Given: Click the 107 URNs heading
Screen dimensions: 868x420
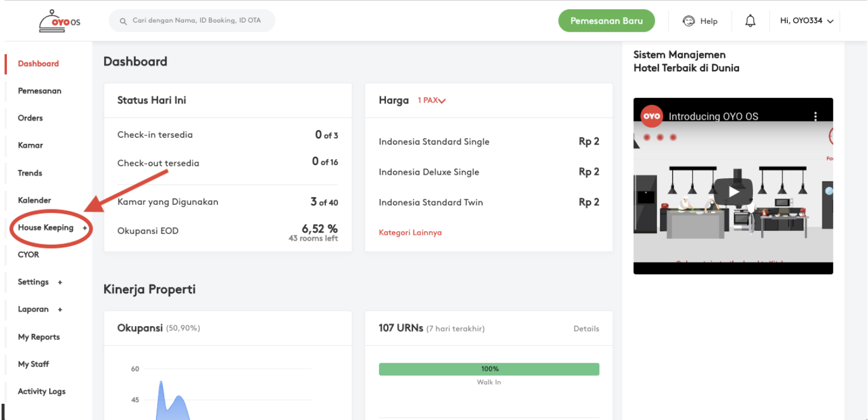Looking at the screenshot, I should tap(401, 328).
